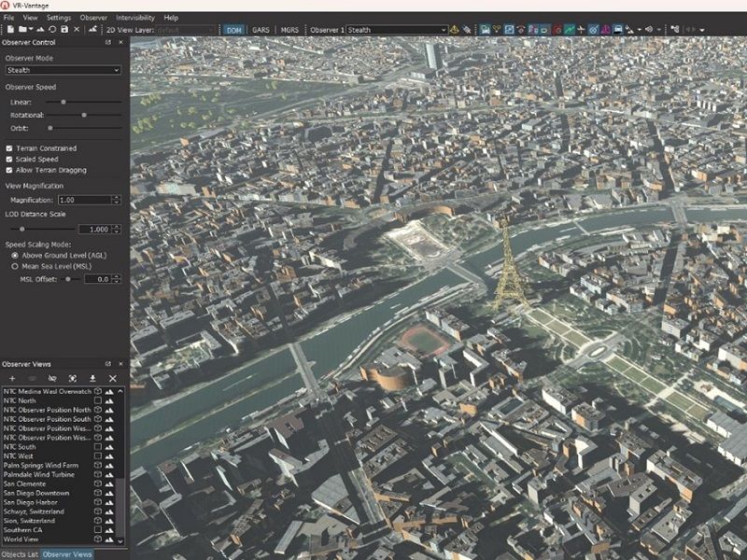Click the yellow pyramid icon beside Stealth dropdown
Image resolution: width=747 pixels, height=560 pixels.
455,30
